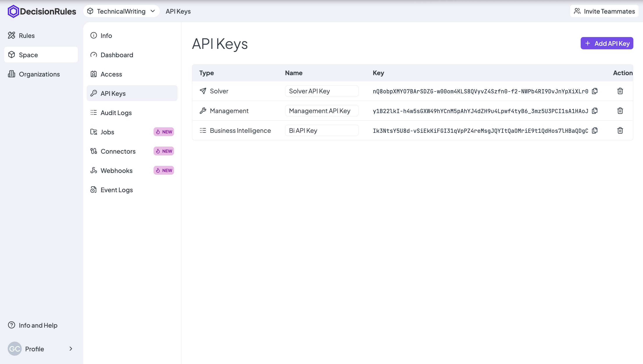Image resolution: width=643 pixels, height=364 pixels.
Task: Click Invite Teammates
Action: (604, 11)
